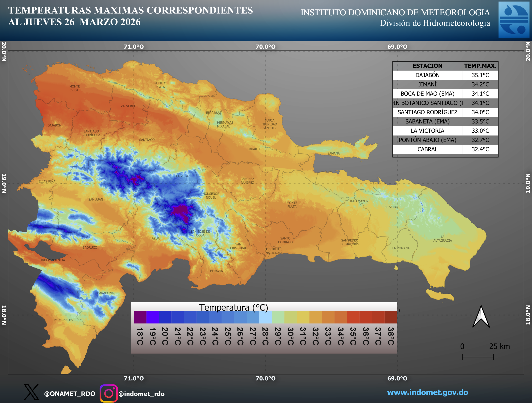Click the @ONAMET_RDO handle text
The height and width of the screenshot is (403, 532).
click(x=70, y=394)
